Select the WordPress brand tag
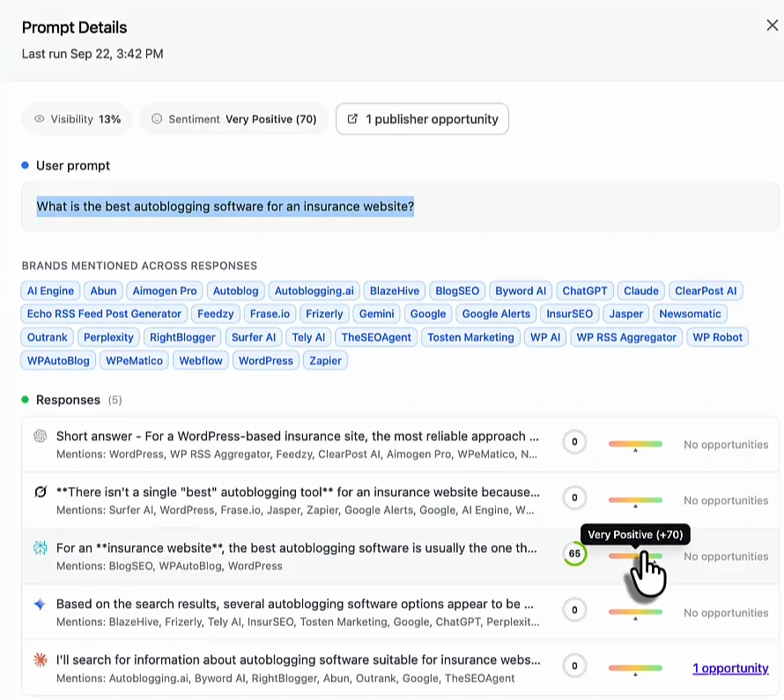This screenshot has height=700, width=784. 265,361
